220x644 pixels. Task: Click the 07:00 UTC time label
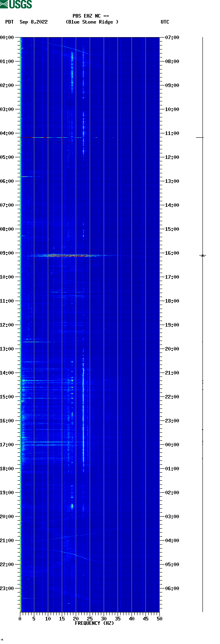(x=172, y=38)
